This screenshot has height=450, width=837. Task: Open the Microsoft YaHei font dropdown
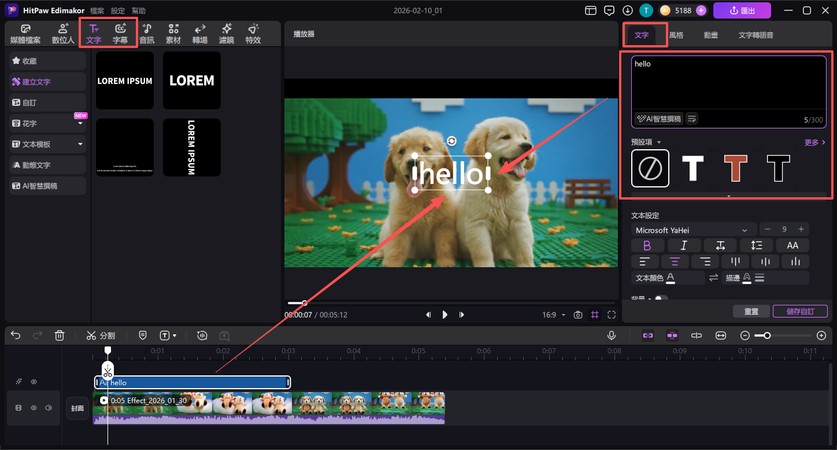693,230
